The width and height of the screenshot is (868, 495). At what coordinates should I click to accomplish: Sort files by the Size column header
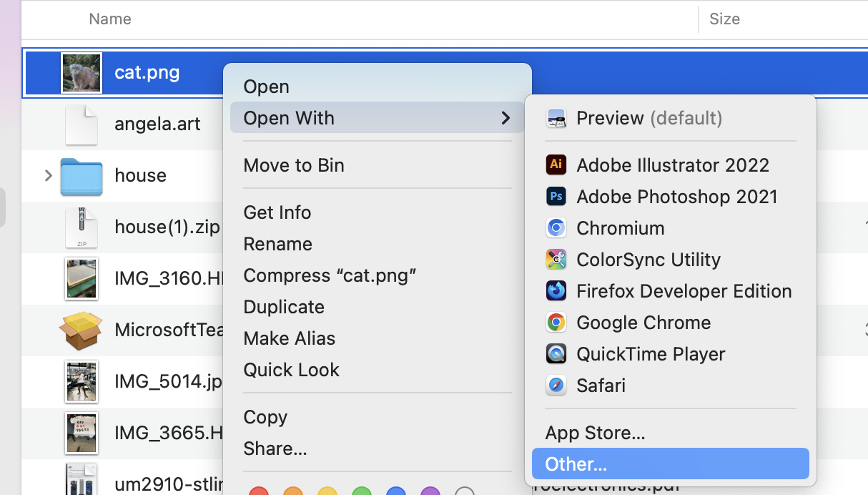pyautogui.click(x=724, y=19)
